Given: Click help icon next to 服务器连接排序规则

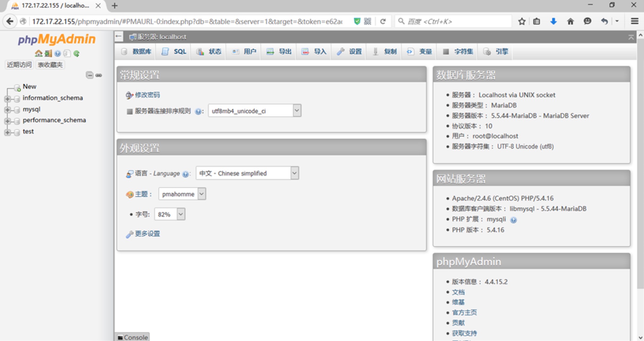Looking at the screenshot, I should point(198,111).
